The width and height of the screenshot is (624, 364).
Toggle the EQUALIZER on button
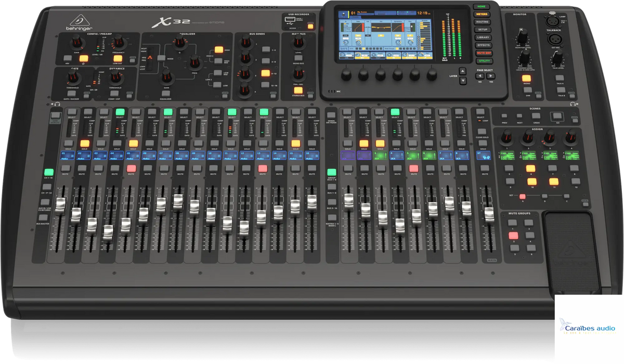[166, 93]
